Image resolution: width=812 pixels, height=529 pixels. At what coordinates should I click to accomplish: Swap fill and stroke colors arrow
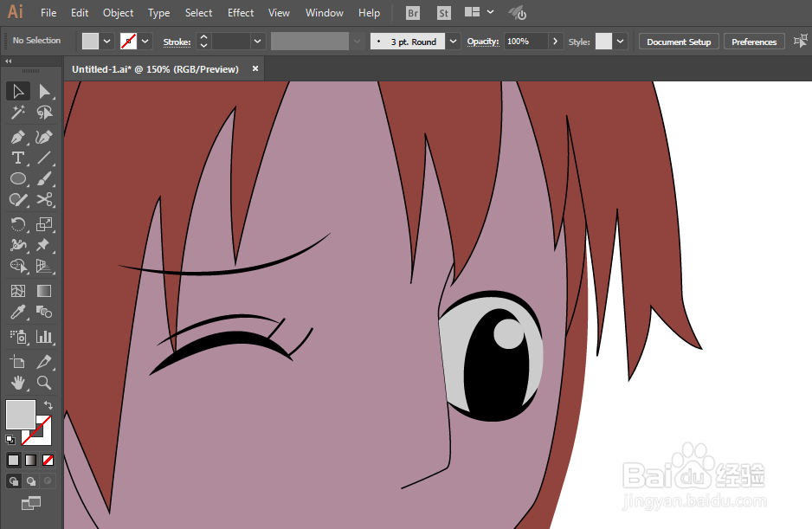(48, 404)
